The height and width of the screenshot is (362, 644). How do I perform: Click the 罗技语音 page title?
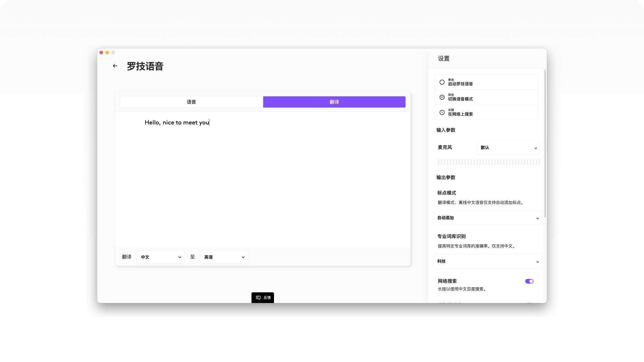[145, 66]
